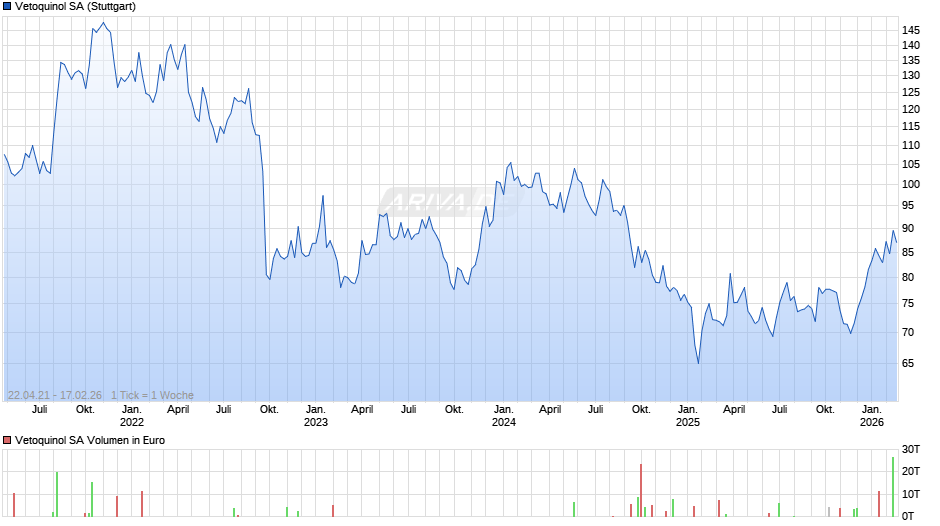Click the 'Jan. 2025' time axis label

pos(688,416)
